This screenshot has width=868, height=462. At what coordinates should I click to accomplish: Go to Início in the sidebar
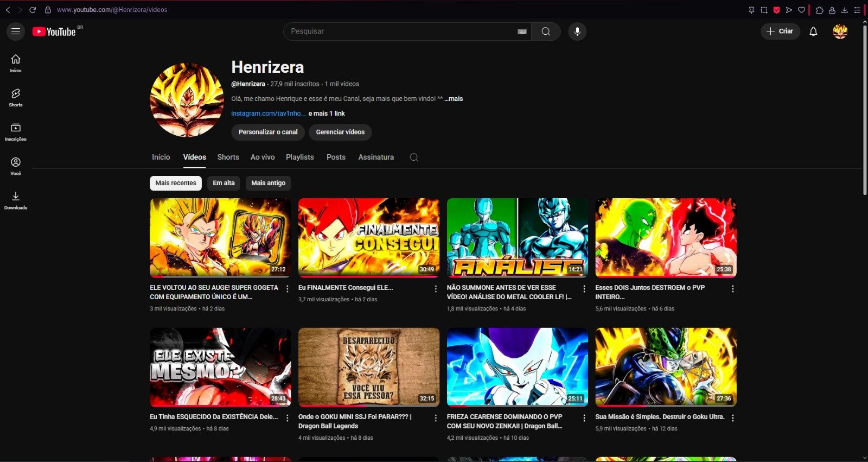tap(16, 63)
